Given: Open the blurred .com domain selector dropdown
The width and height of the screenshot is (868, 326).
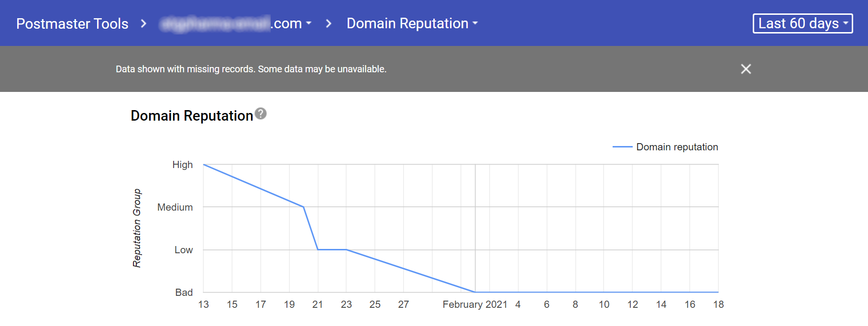Looking at the screenshot, I should pyautogui.click(x=236, y=23).
